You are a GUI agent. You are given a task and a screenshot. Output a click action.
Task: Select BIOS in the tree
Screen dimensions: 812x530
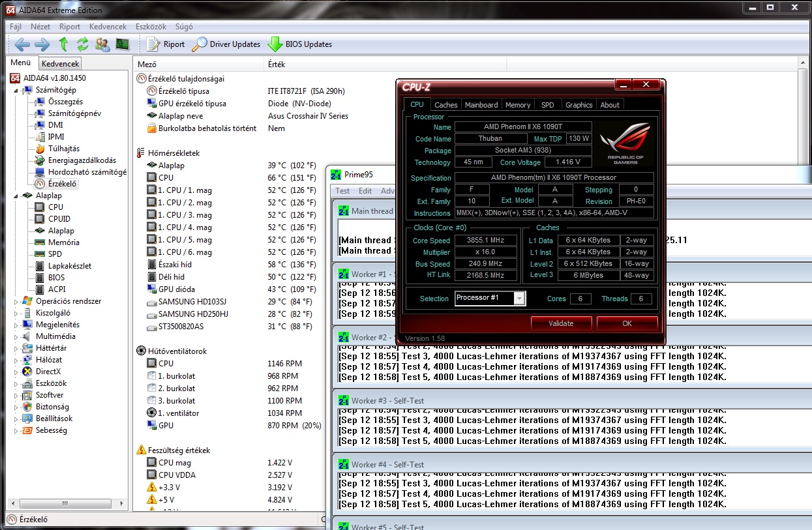(x=57, y=278)
